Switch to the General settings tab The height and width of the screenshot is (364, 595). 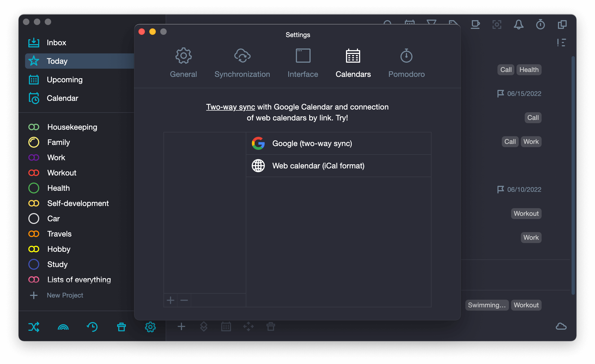coord(183,63)
